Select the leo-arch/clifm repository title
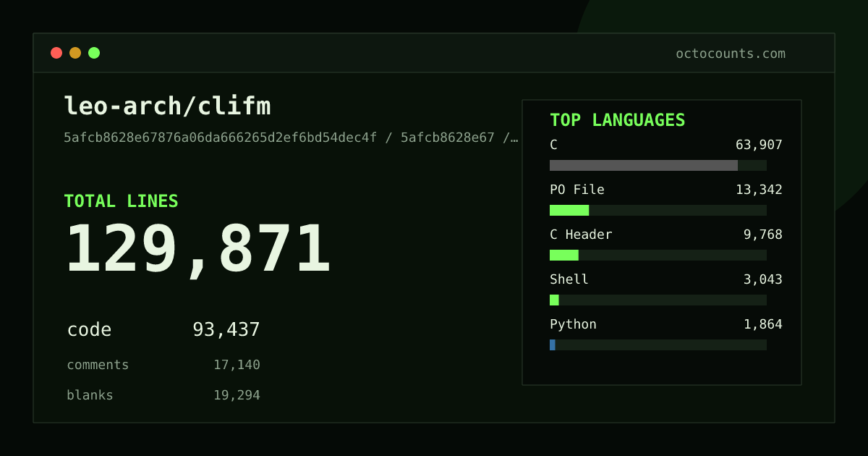This screenshot has width=868, height=456. (x=167, y=106)
